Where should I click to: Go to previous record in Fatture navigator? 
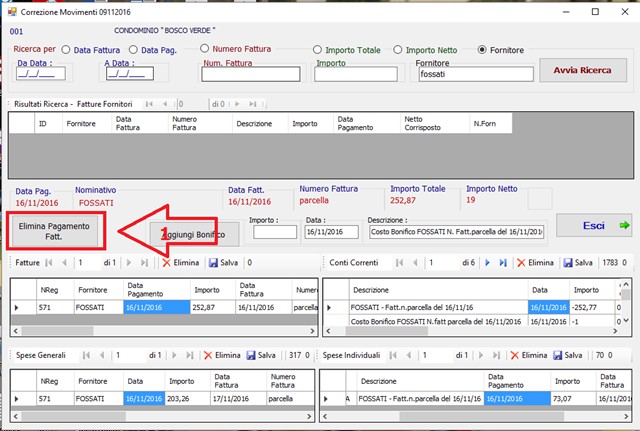point(64,263)
